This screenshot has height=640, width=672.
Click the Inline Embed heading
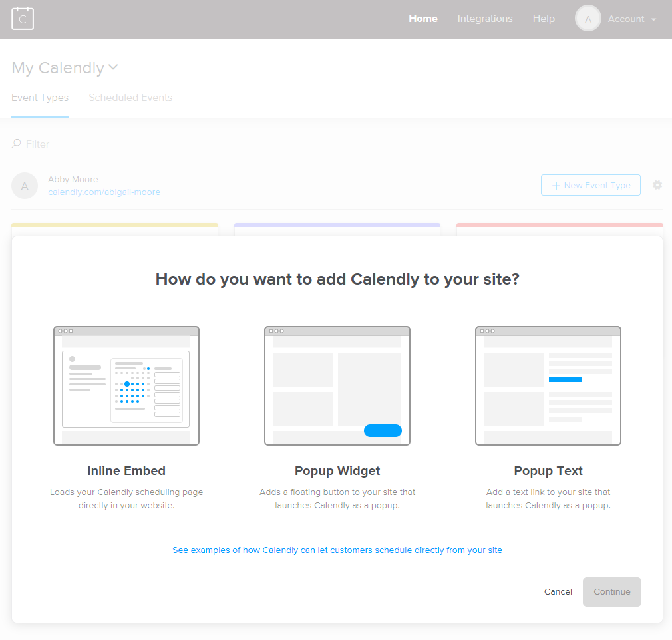126,470
